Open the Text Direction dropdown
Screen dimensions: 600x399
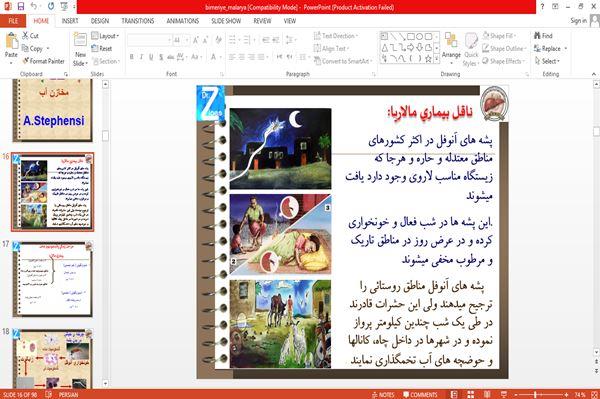click(x=336, y=36)
